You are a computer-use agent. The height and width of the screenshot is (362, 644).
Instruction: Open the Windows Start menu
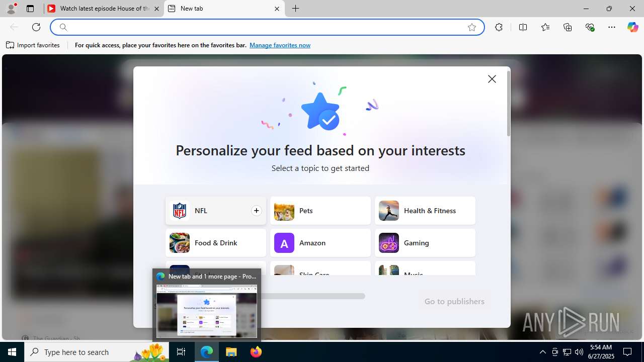[x=12, y=352]
